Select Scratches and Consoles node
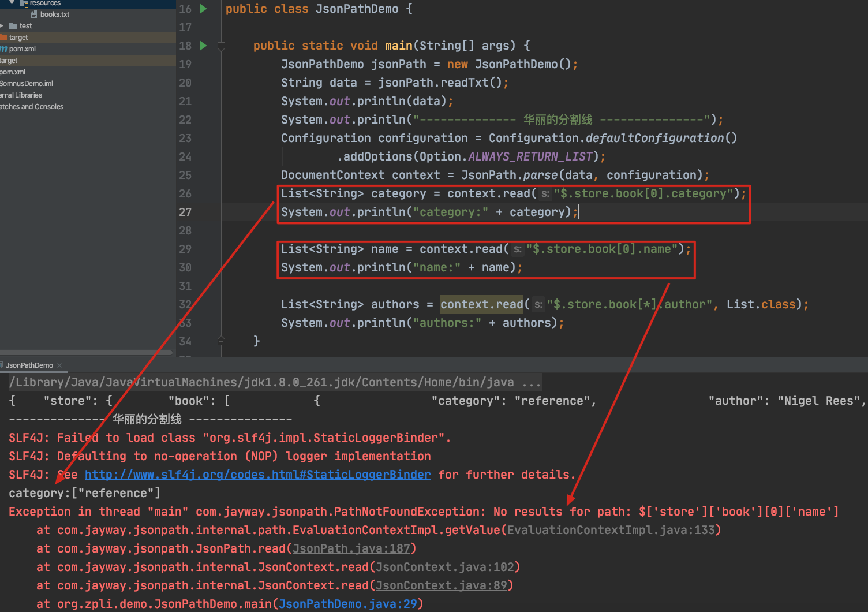 coord(32,107)
